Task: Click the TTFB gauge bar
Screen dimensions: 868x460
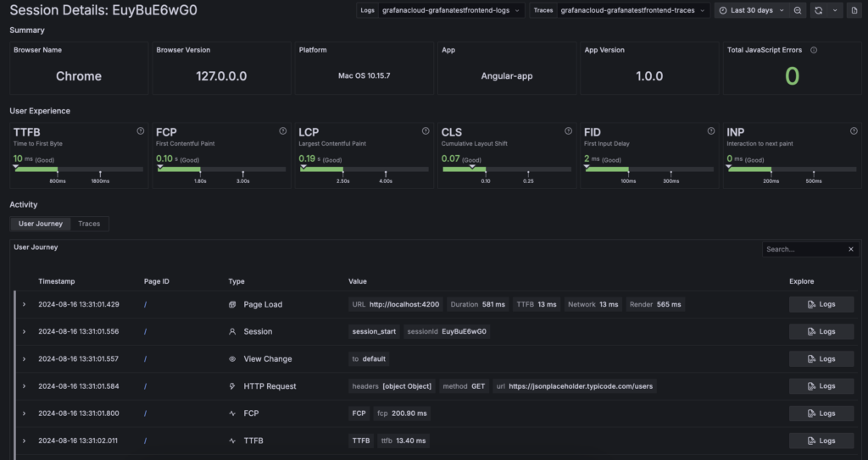Action: [x=79, y=169]
